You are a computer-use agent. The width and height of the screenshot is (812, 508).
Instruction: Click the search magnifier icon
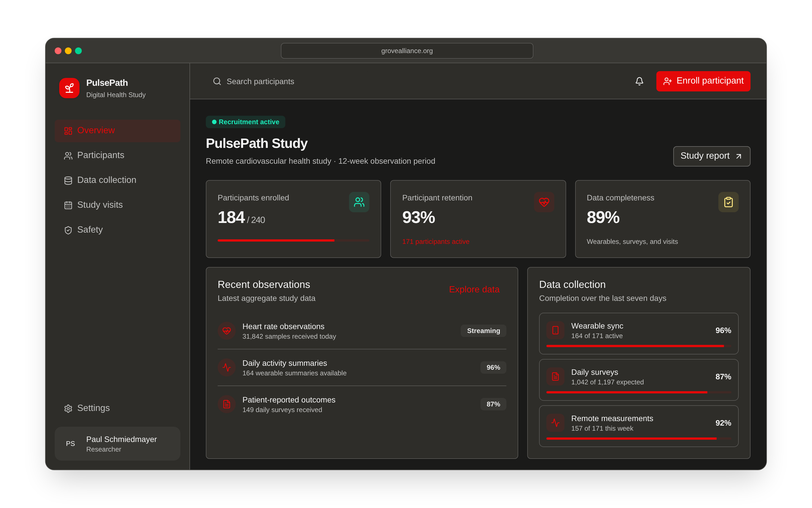[217, 81]
